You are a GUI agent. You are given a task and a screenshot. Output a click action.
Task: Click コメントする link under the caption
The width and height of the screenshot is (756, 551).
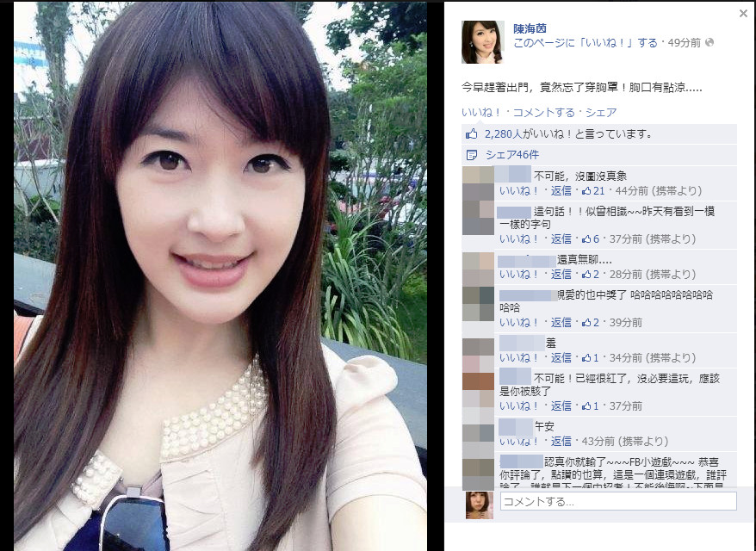pyautogui.click(x=543, y=113)
